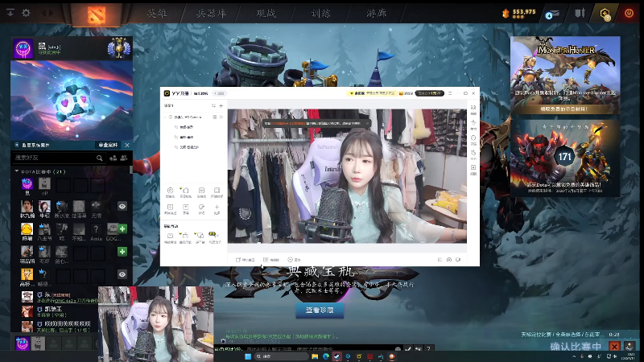Screen dimensions: 644x362
Task: Click the magnifier icon in friend search
Action: (99, 158)
